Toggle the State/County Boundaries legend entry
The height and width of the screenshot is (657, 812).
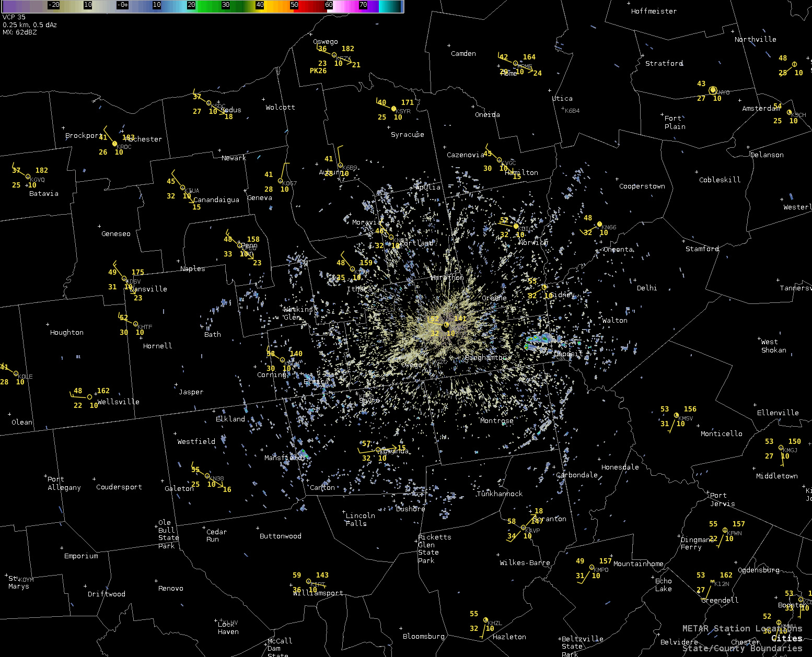pyautogui.click(x=742, y=648)
